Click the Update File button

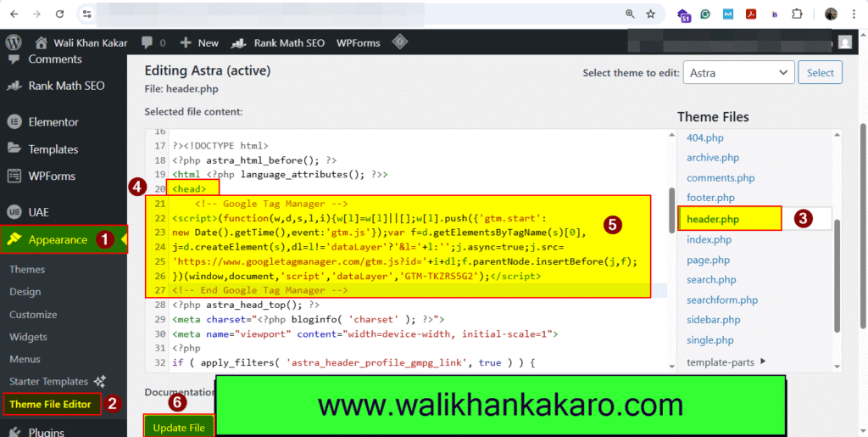[179, 428]
